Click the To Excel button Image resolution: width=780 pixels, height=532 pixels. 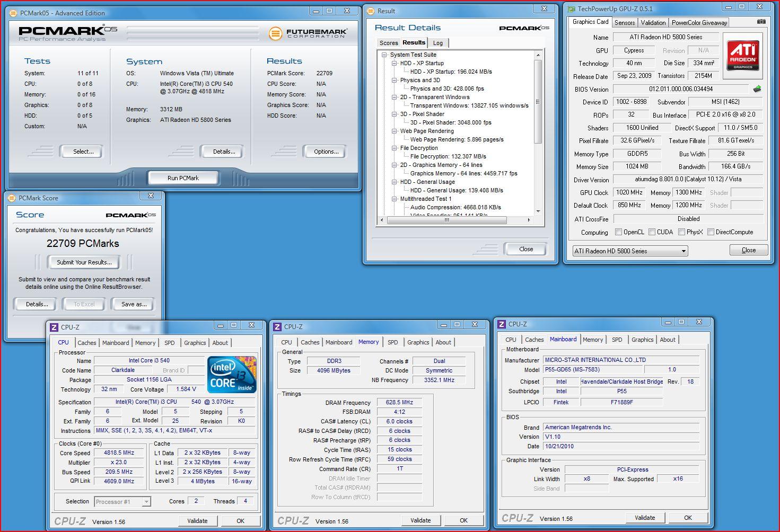[x=84, y=304]
